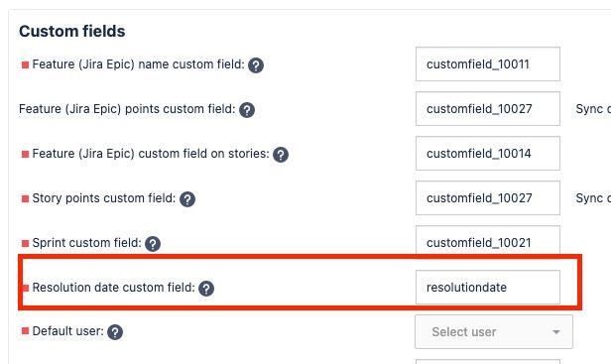The image size is (611, 364).
Task: Click the customfield_10011 input box
Action: click(488, 64)
